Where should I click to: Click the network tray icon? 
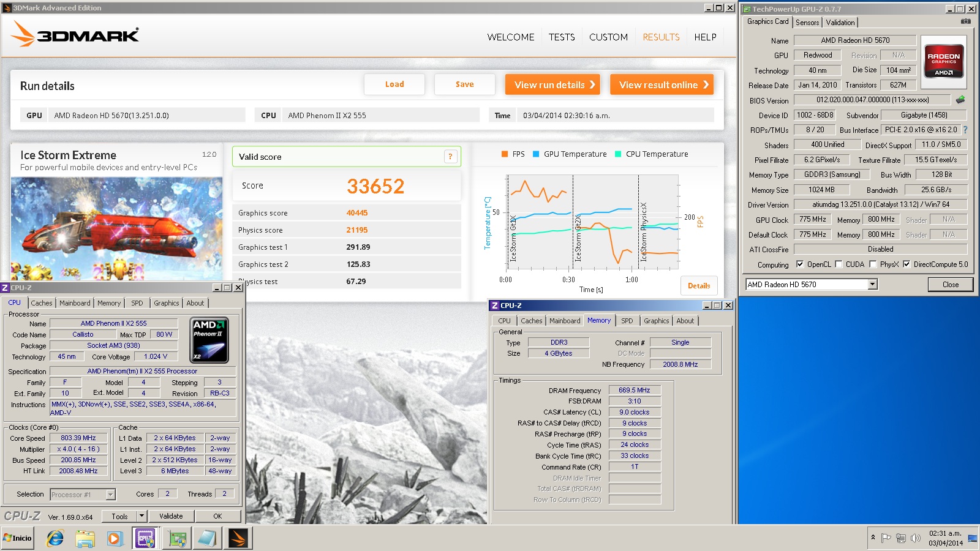pyautogui.click(x=900, y=538)
